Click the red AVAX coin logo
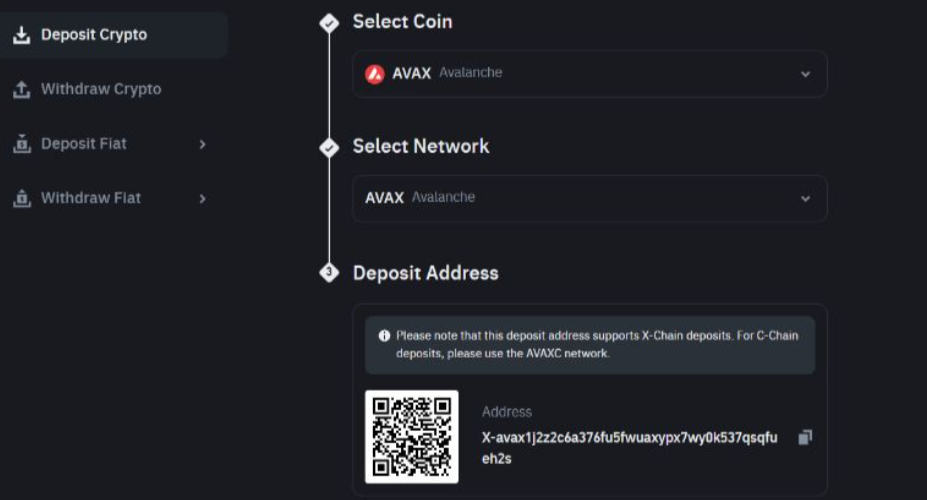 pos(375,73)
